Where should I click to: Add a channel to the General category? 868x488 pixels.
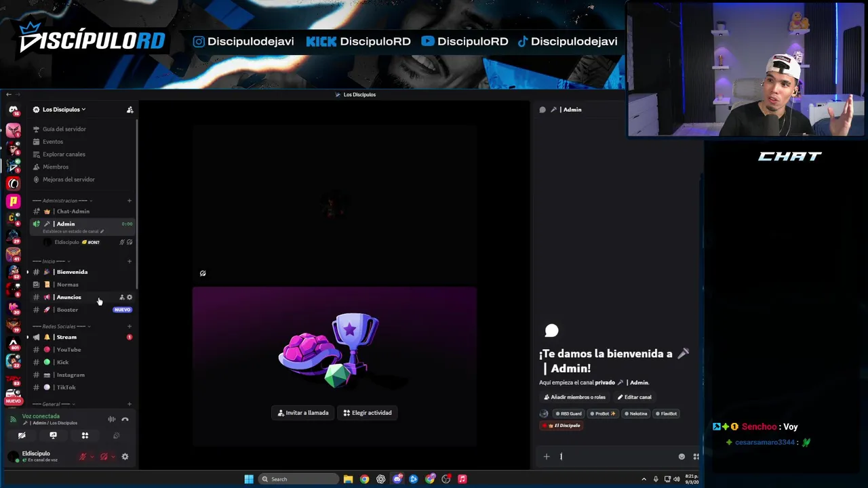(129, 405)
